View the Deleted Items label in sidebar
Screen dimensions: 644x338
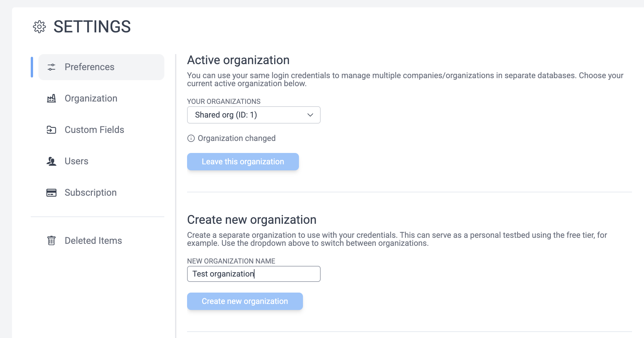93,241
